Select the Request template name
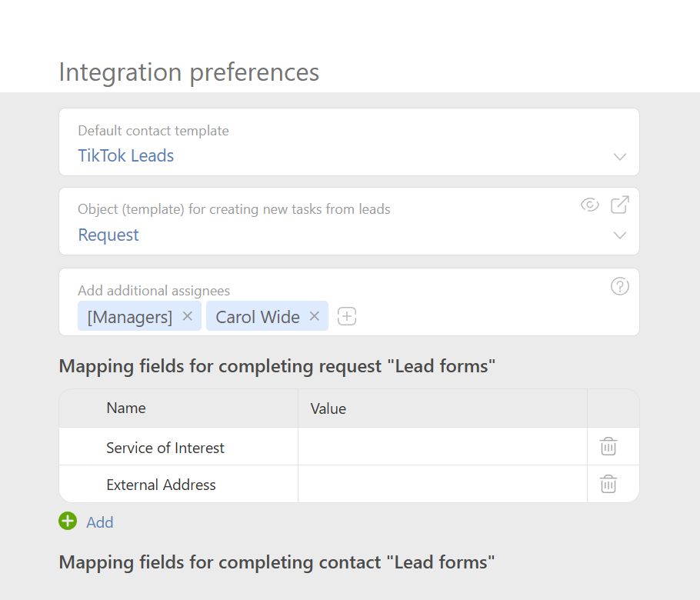This screenshot has width=700, height=600. [108, 235]
